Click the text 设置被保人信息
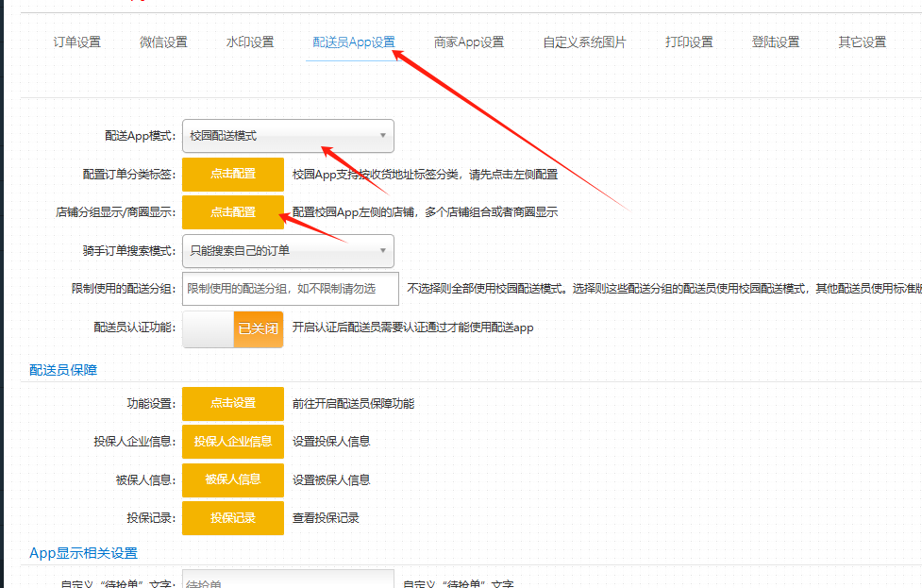This screenshot has height=588, width=922. 331,479
